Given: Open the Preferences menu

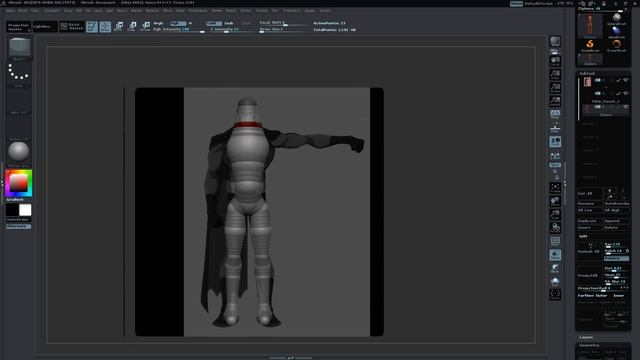Looking at the screenshot, I should (198, 11).
